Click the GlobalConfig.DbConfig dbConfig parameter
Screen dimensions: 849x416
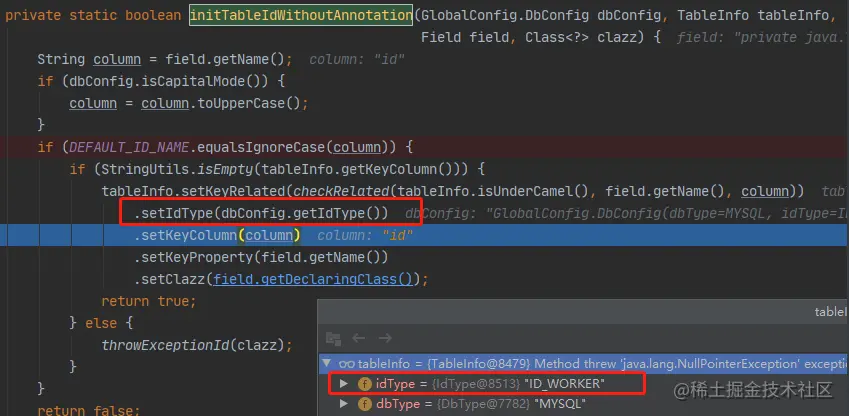[x=541, y=15]
